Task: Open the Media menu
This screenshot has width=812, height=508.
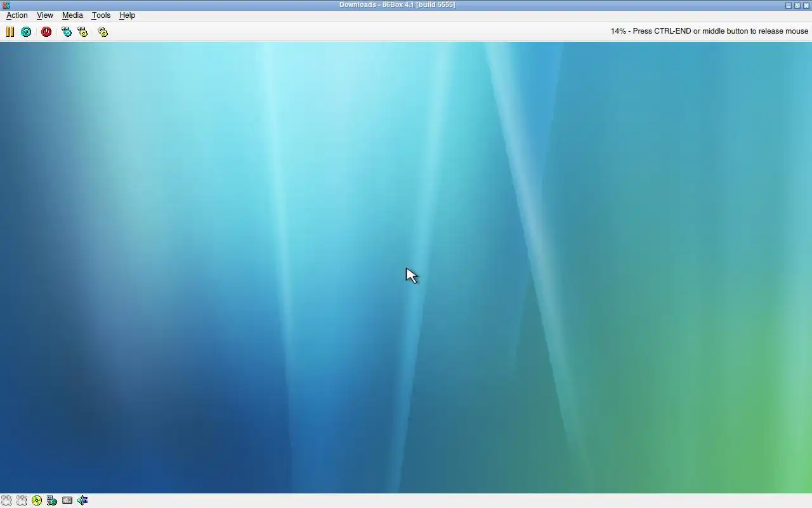Action: 72,15
